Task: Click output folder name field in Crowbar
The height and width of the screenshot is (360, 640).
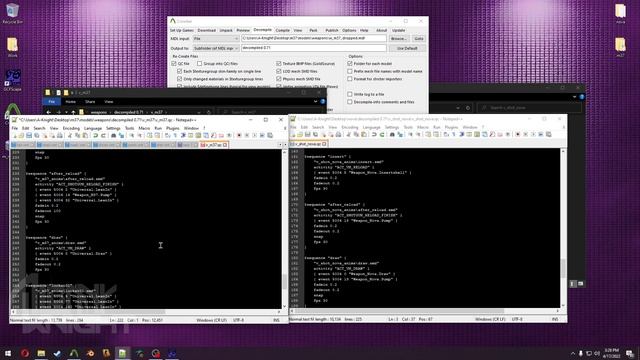Action: pos(313,48)
